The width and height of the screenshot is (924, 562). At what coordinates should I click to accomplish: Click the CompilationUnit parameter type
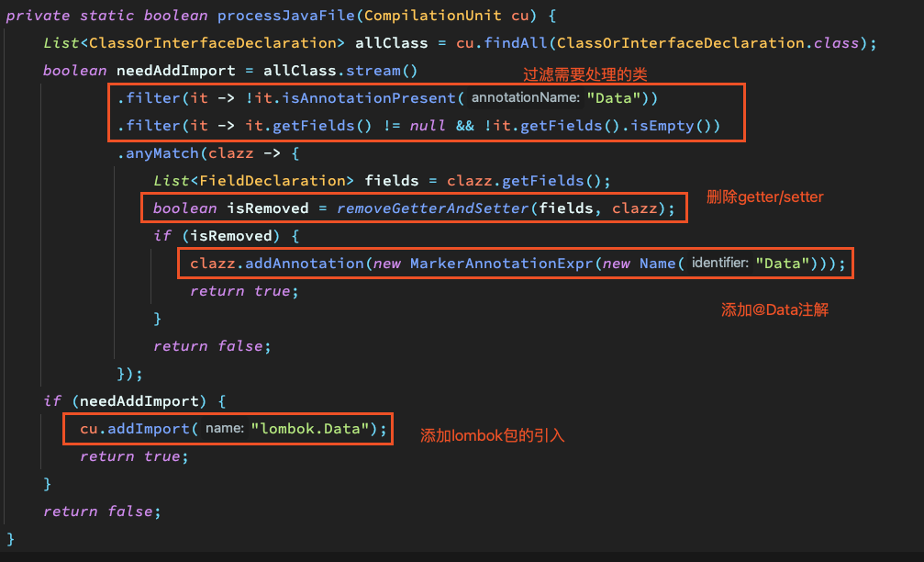(432, 16)
